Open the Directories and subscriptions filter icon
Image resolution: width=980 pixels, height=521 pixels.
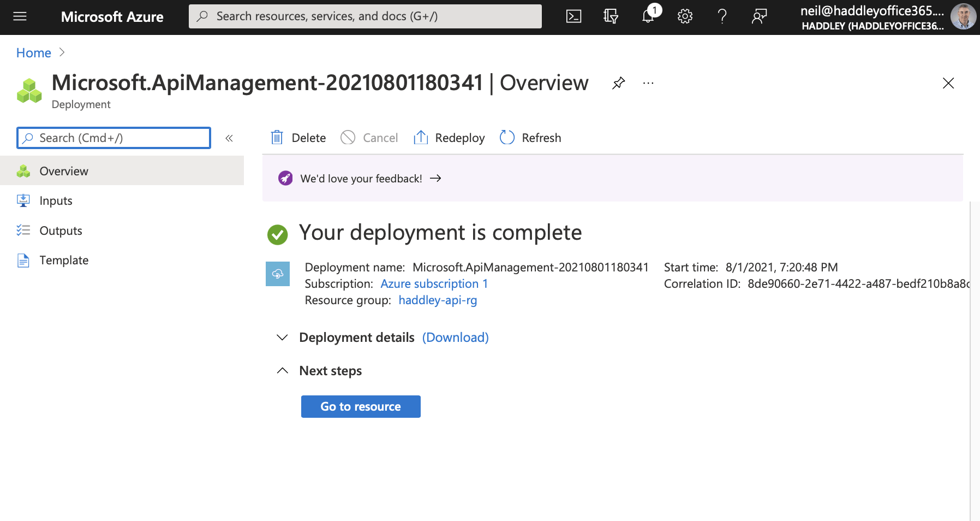611,16
